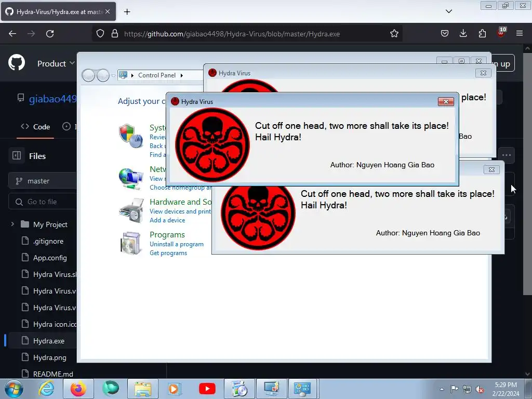Open Action Center flag icon
This screenshot has height=399, width=532.
point(454,389)
